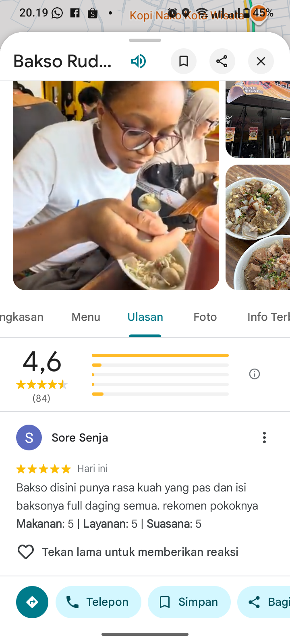Tap the Bagikan share chip
The image size is (290, 644).
click(x=266, y=602)
